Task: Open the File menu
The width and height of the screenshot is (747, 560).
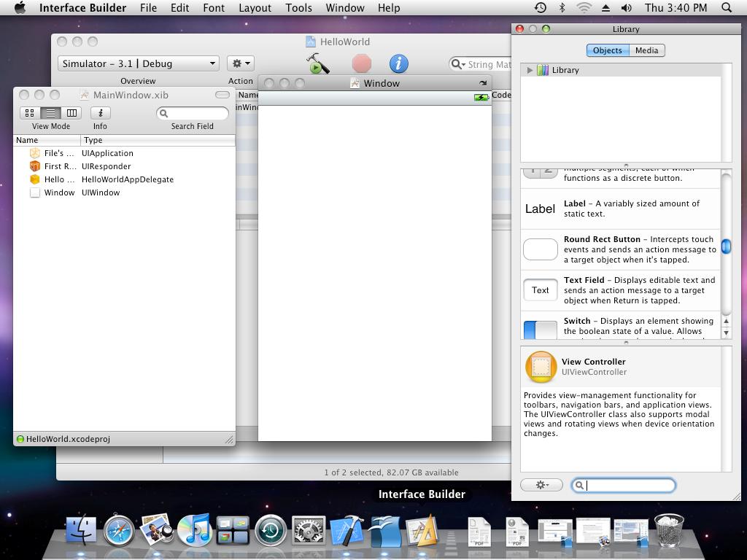Action: (148, 7)
